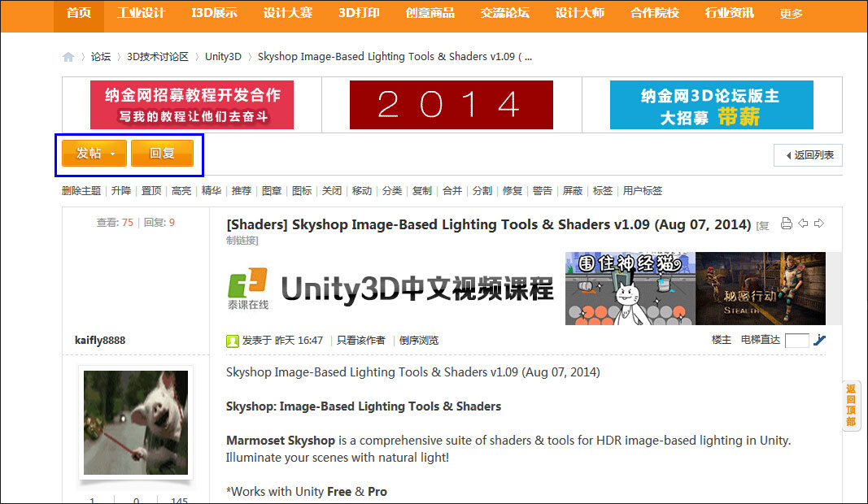Expand 更多 in navigation bar

coord(791,14)
